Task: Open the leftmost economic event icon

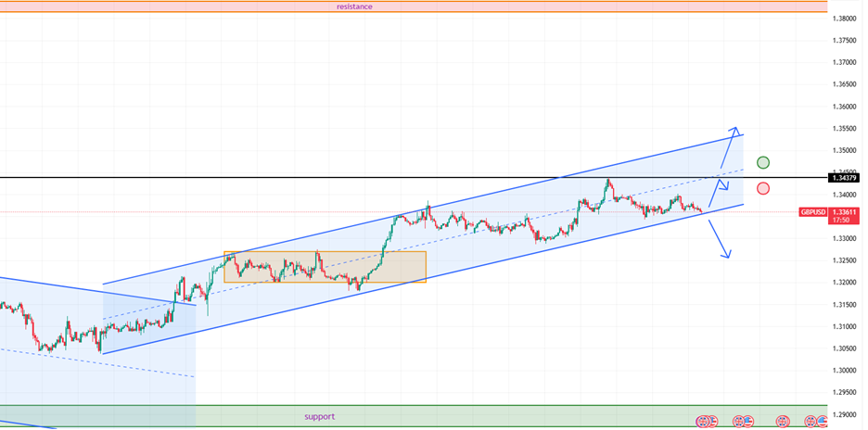Action: pos(702,422)
